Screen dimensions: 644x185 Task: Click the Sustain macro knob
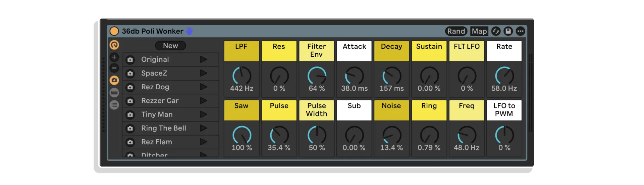[x=429, y=76]
